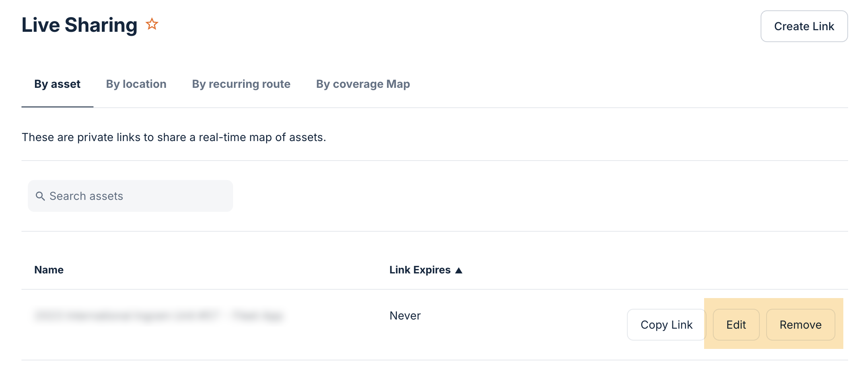The image size is (868, 368).
Task: Edit the shared asset link
Action: point(736,325)
